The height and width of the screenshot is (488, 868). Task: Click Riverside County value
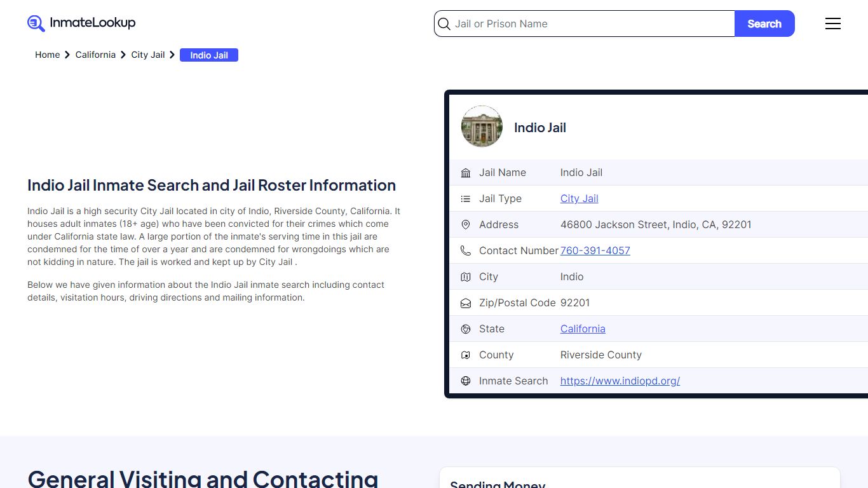tap(601, 355)
